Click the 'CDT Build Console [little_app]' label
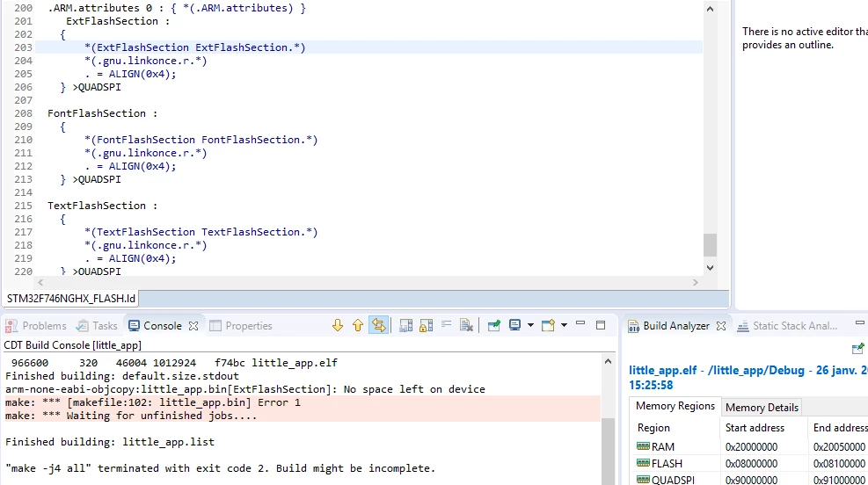Screen dimensions: 868x485 [x=72, y=345]
